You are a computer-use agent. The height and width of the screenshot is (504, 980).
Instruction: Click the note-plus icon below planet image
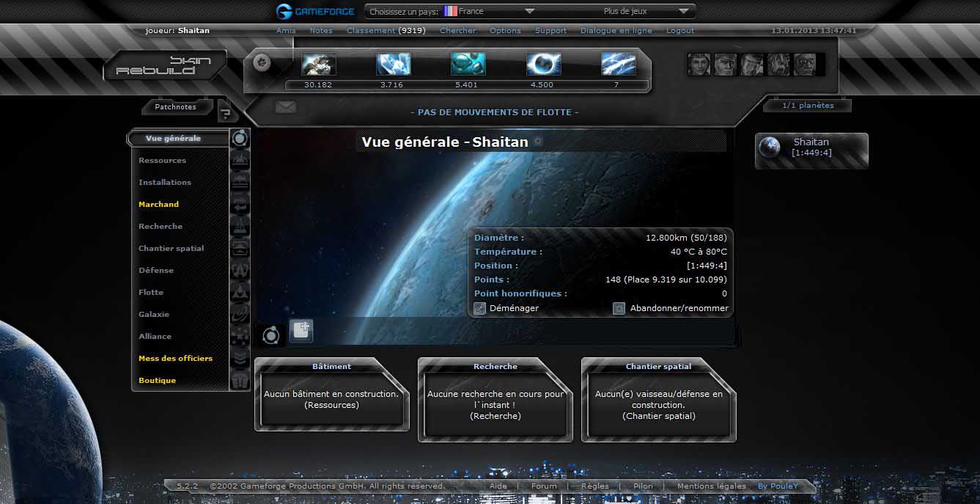click(301, 331)
